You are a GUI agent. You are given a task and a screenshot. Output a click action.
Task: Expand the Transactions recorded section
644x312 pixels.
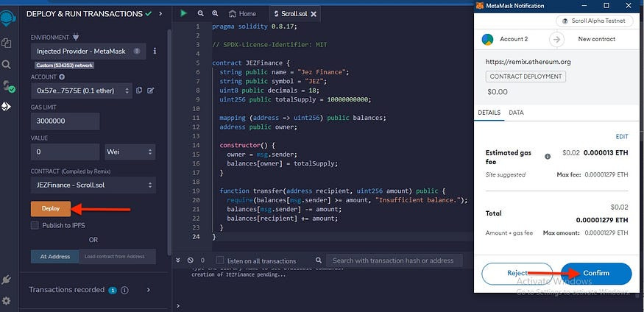point(148,290)
